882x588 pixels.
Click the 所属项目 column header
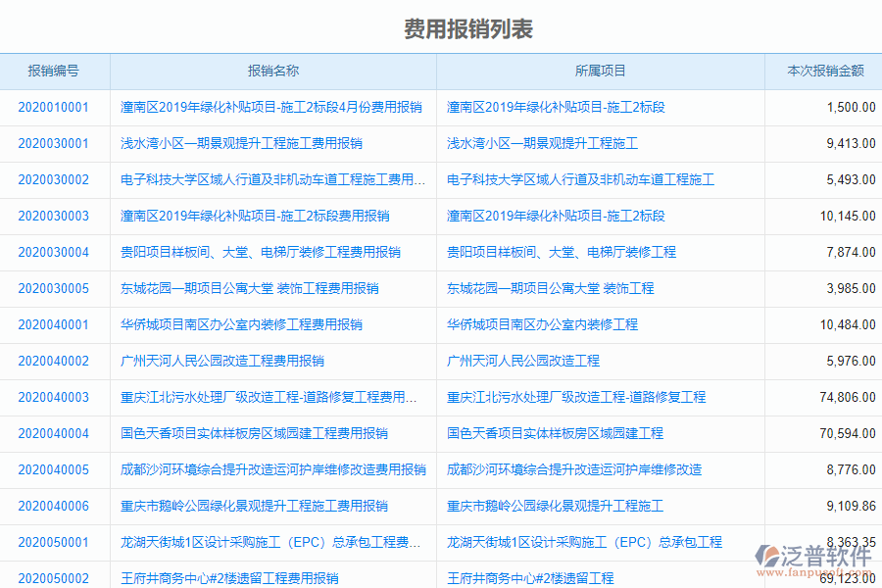tap(601, 71)
